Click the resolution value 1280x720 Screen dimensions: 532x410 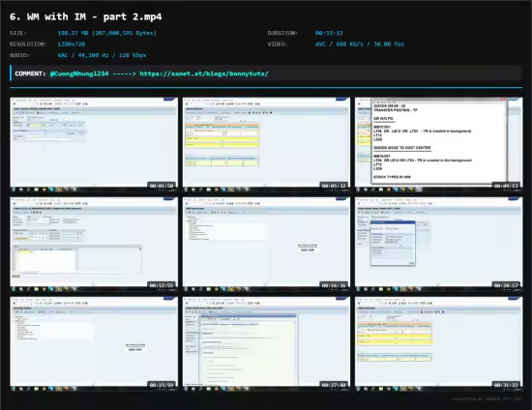tap(72, 44)
